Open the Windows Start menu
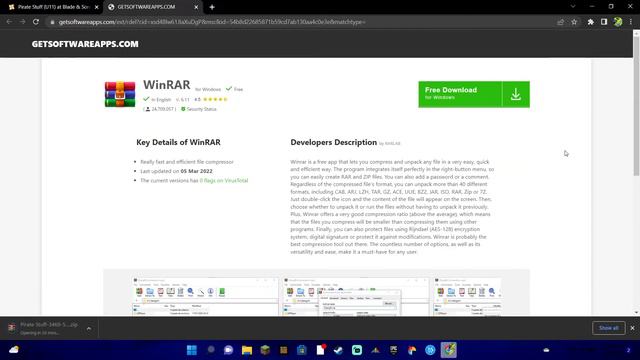The width and height of the screenshot is (640, 360). click(192, 350)
